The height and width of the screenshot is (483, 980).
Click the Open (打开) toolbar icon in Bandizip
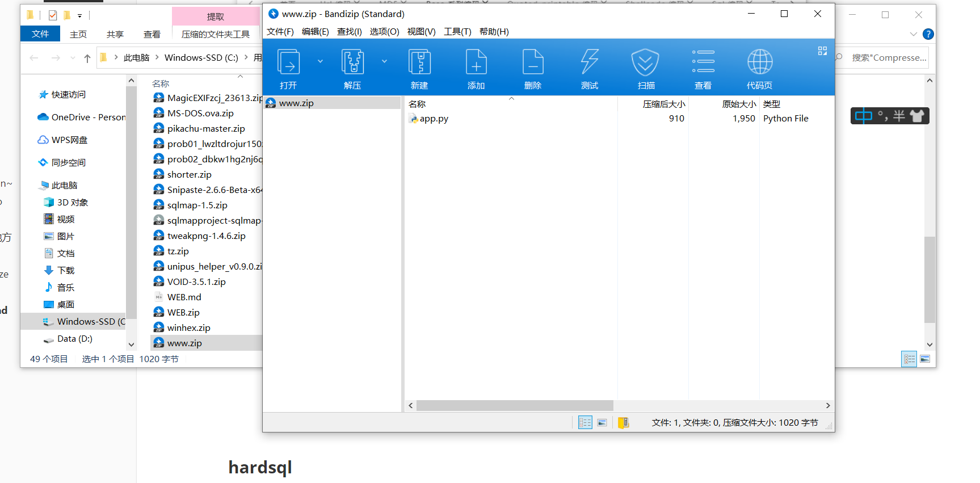click(288, 68)
